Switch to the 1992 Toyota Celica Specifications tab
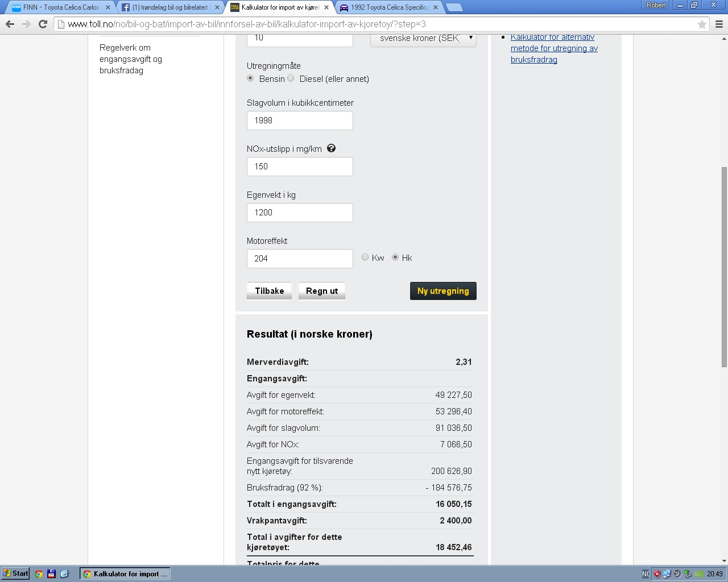The image size is (728, 582). 389,7
